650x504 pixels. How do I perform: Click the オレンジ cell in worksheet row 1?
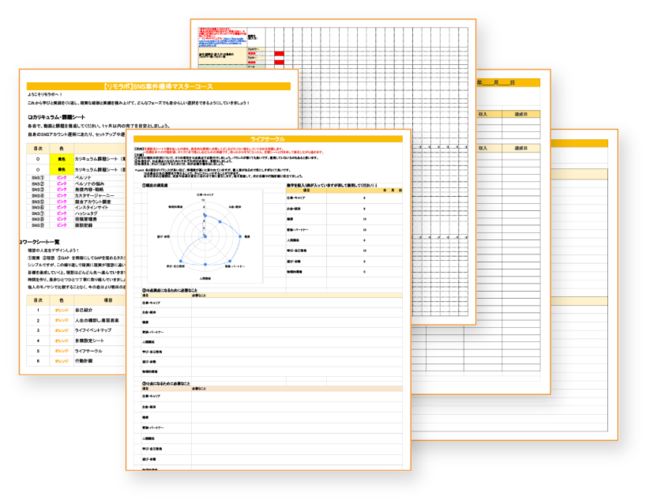pyautogui.click(x=61, y=310)
